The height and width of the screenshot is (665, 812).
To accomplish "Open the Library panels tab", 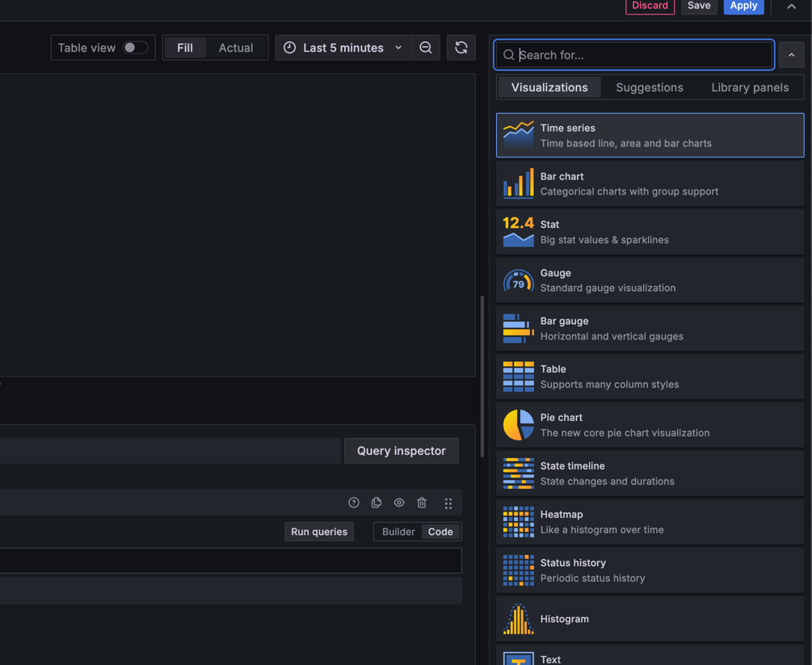I will (x=749, y=87).
